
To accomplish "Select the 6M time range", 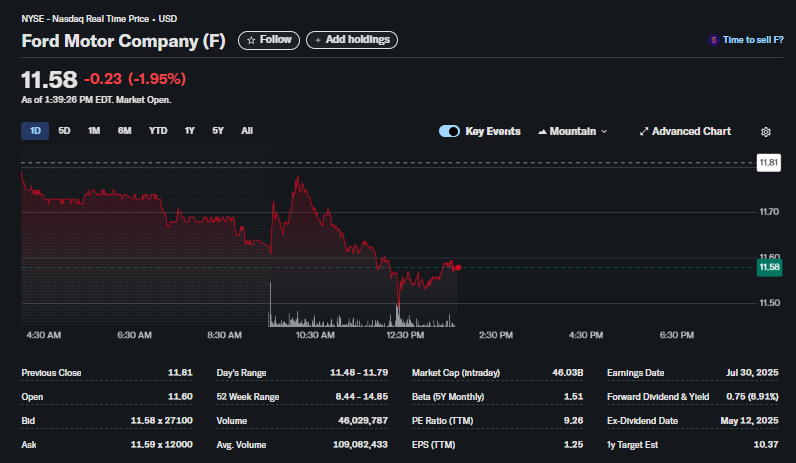I will [124, 131].
